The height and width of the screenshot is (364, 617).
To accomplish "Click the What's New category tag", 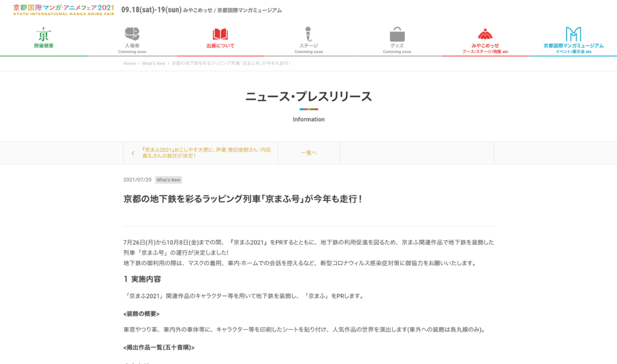I will tap(169, 180).
